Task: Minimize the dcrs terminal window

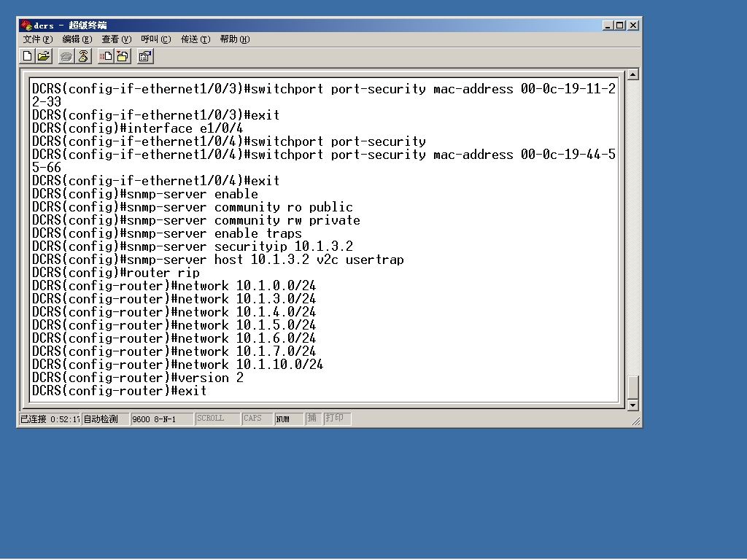Action: (607, 26)
